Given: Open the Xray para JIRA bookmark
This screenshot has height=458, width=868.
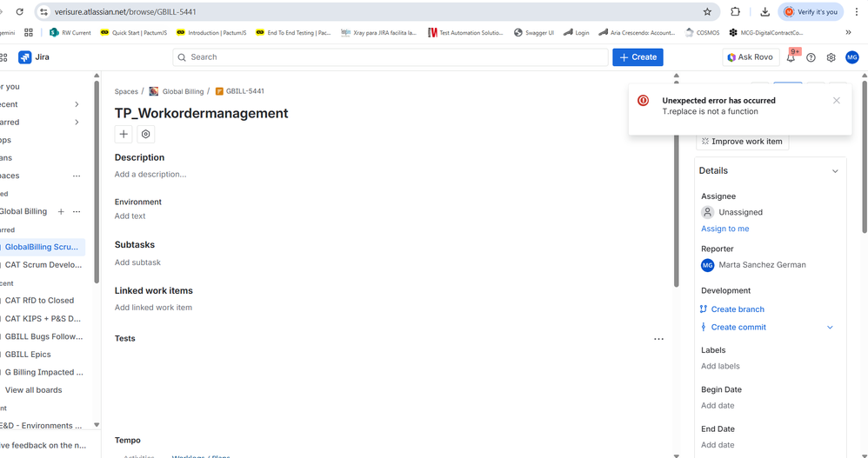Looking at the screenshot, I should (x=378, y=33).
